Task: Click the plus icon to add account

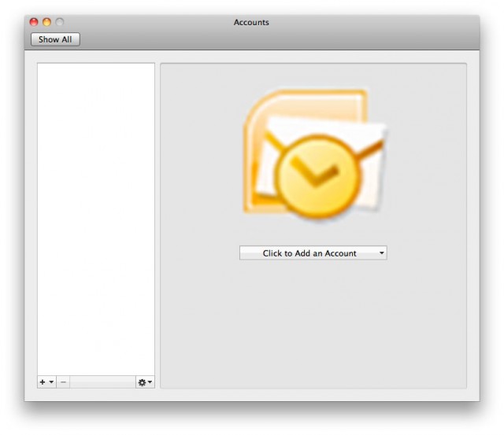Action: point(43,382)
